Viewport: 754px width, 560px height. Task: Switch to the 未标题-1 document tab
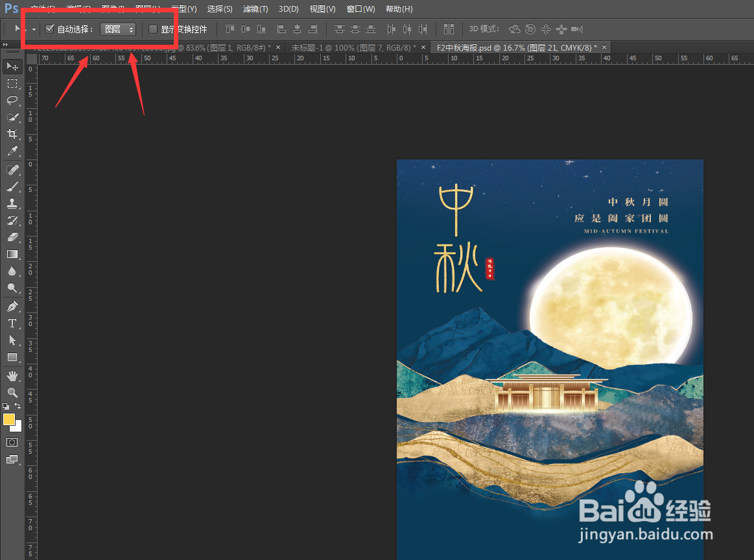click(x=354, y=47)
